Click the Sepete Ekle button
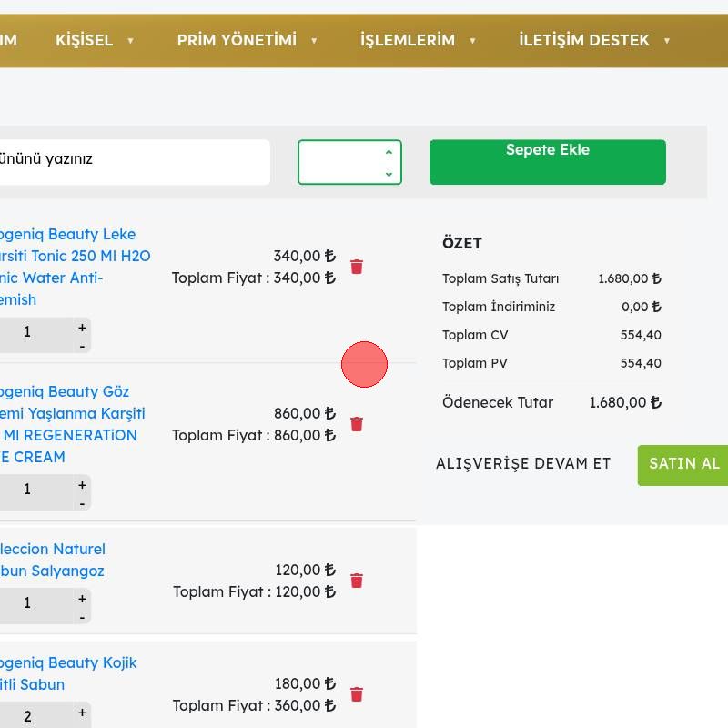The width and height of the screenshot is (728, 728). coord(547,162)
